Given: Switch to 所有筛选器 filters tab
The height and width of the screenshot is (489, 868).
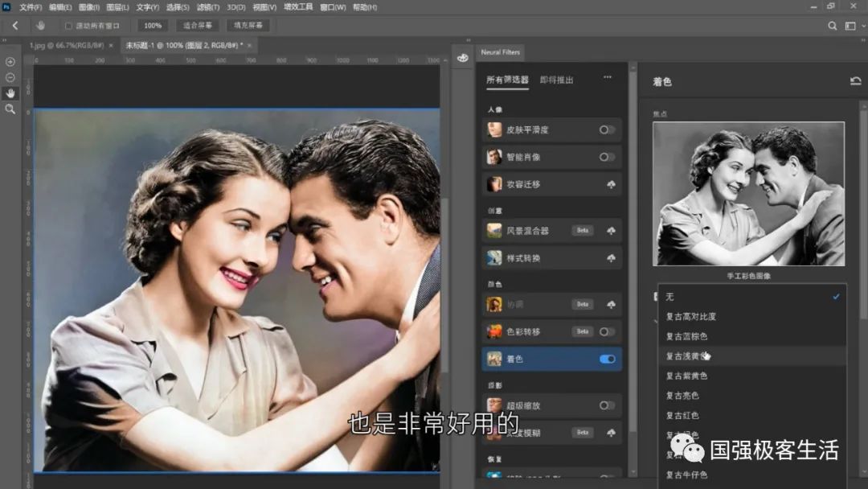Looking at the screenshot, I should coord(508,80).
